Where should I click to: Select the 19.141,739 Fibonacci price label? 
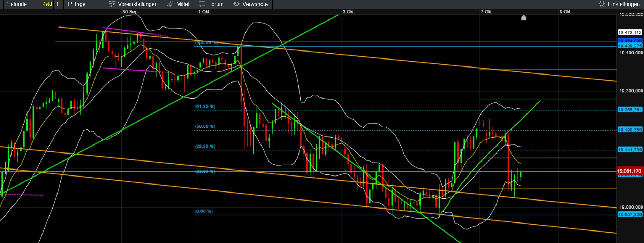pos(630,150)
